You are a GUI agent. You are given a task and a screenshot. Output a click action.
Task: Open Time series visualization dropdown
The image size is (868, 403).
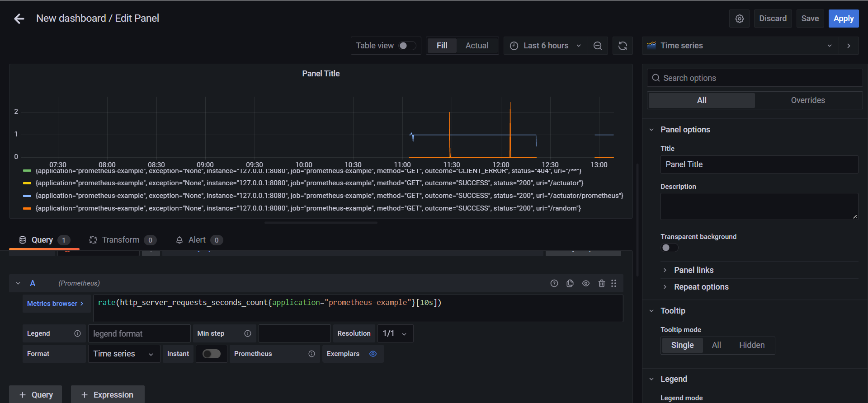click(x=740, y=46)
